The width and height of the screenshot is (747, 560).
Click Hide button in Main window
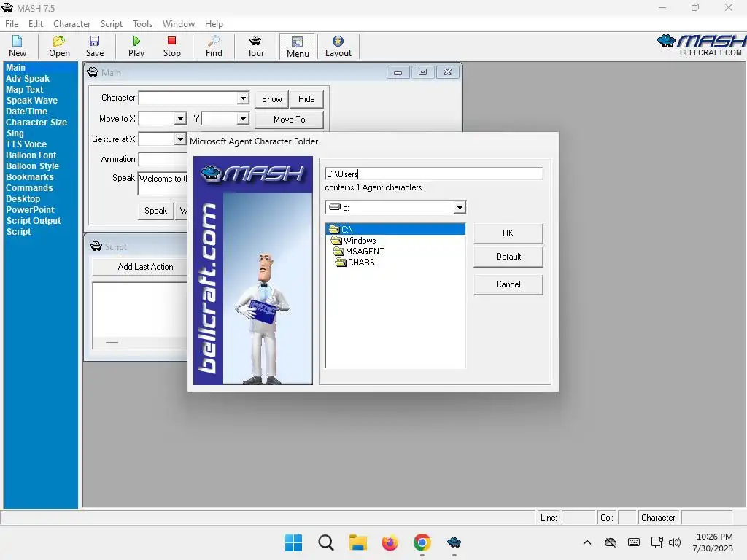pyautogui.click(x=306, y=99)
